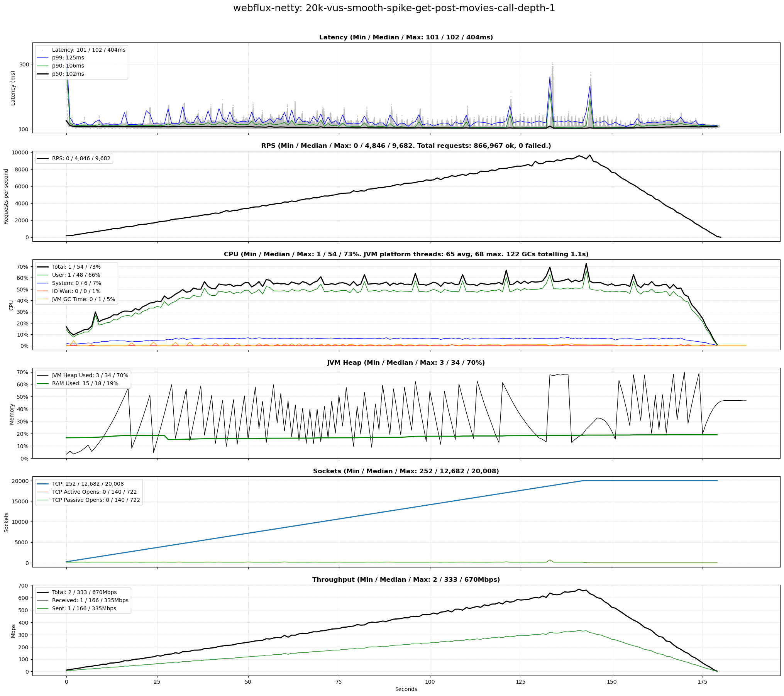
Task: Click the 'Mbps' y-axis label
Action: (x=13, y=630)
